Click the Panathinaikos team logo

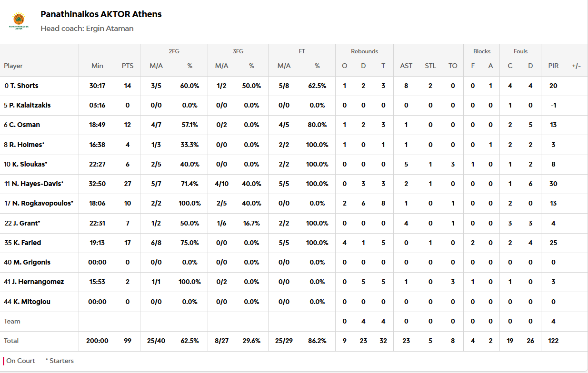[19, 21]
